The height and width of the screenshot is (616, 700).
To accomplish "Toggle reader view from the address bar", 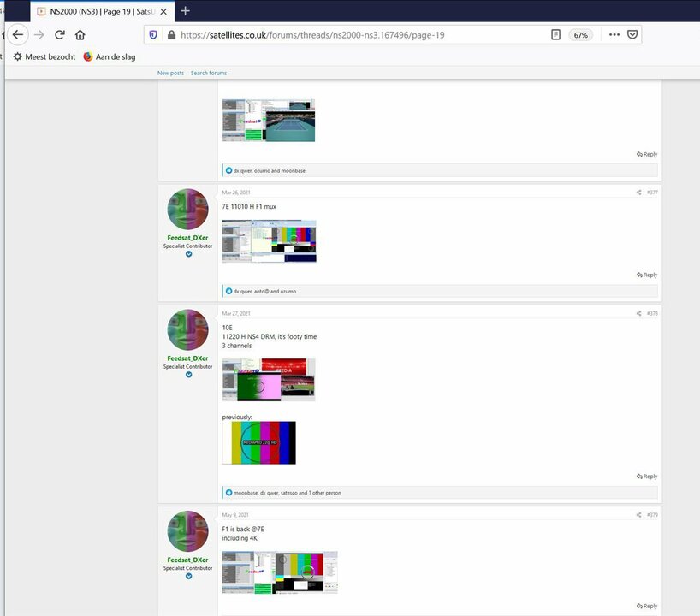I will coord(557,35).
